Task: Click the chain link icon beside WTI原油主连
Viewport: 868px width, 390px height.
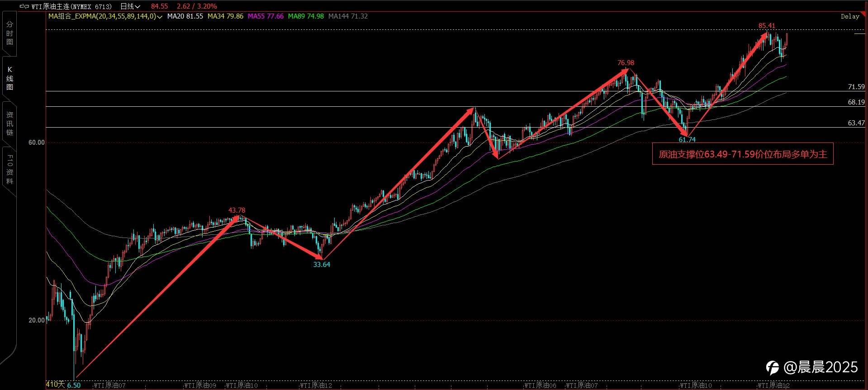Action: coord(24,6)
